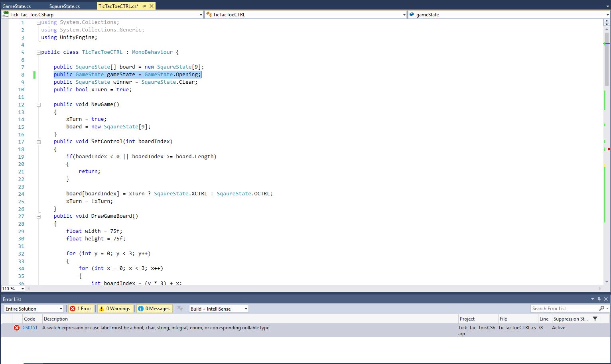The width and height of the screenshot is (611, 364).
Task: Open the Error List window position menu
Action: 593,299
